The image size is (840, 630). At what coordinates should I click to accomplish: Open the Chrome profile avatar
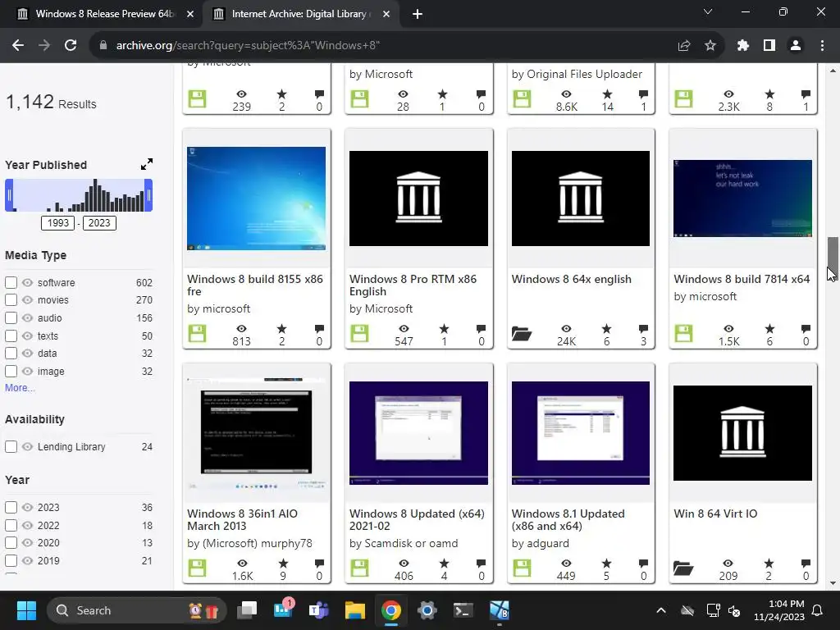tap(796, 46)
